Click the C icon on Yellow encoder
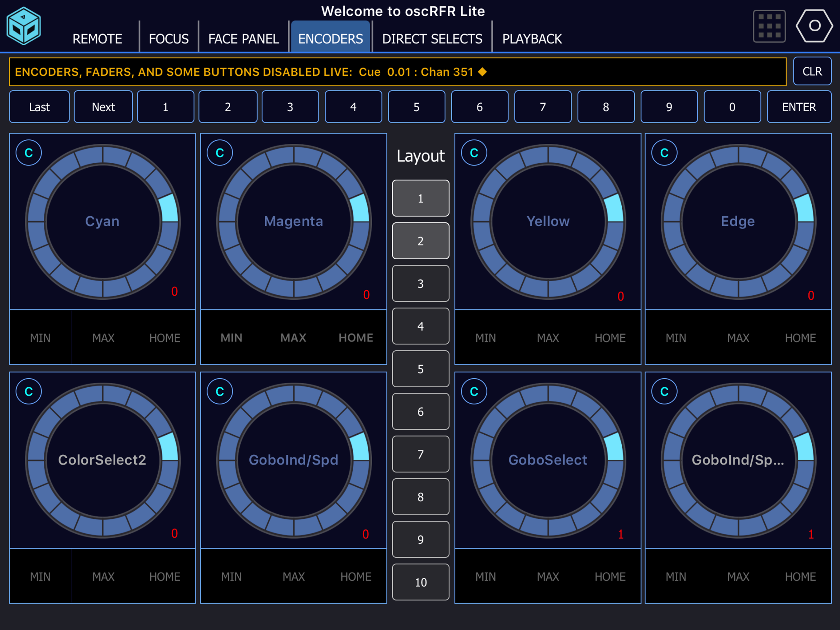 click(x=473, y=153)
